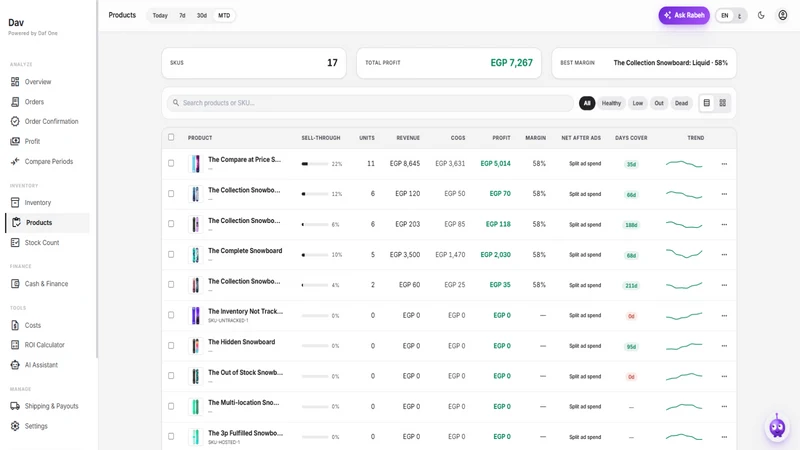Open more options for The Multi-location row
This screenshot has width=800, height=450.
click(724, 407)
